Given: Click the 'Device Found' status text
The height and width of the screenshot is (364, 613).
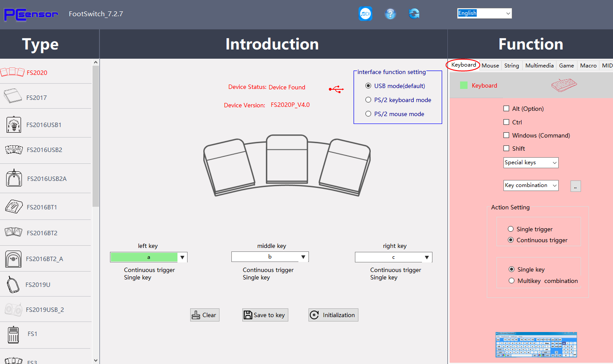Looking at the screenshot, I should pyautogui.click(x=287, y=87).
